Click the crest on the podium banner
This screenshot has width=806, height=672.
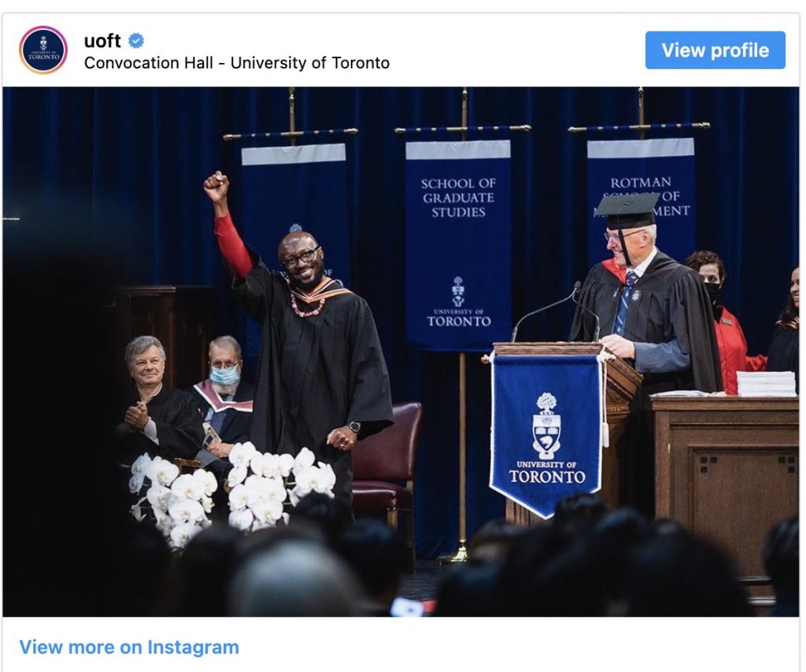pyautogui.click(x=546, y=425)
